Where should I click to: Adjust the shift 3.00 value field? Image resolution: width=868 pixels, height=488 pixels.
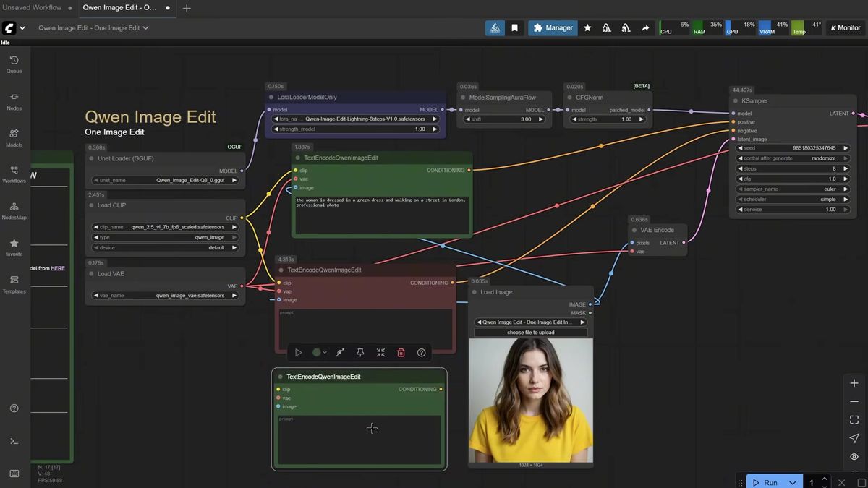(x=503, y=119)
